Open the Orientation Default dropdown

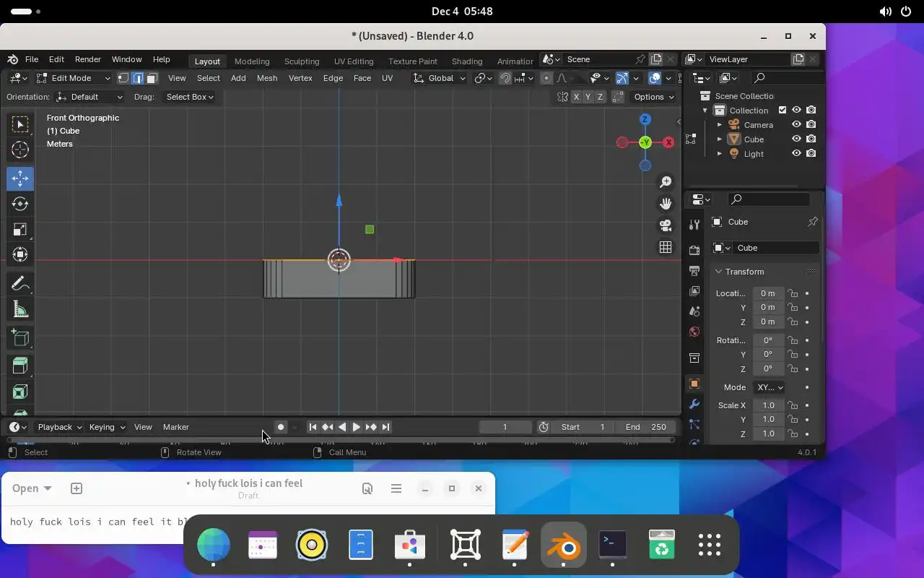[x=90, y=97]
